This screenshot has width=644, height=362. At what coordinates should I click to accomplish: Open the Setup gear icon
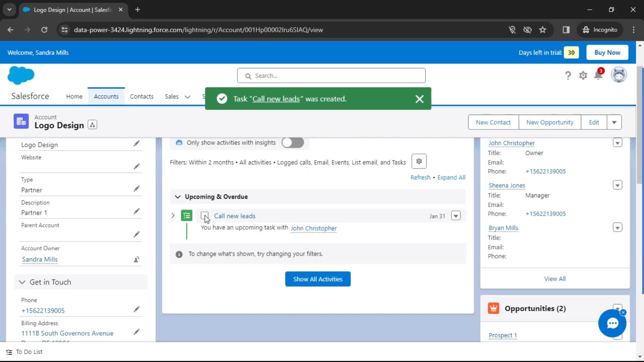click(583, 76)
